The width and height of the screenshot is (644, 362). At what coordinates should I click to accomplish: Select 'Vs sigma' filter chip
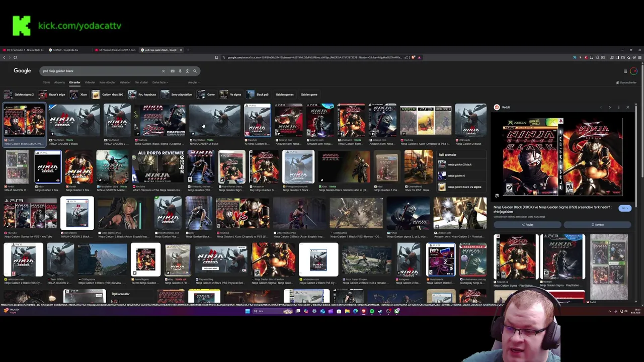[x=230, y=95]
